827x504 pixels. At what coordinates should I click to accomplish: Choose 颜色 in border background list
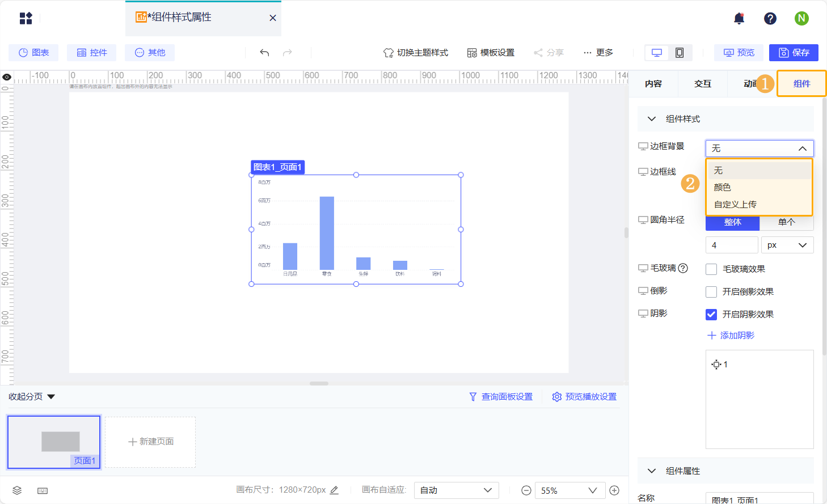[x=760, y=188]
